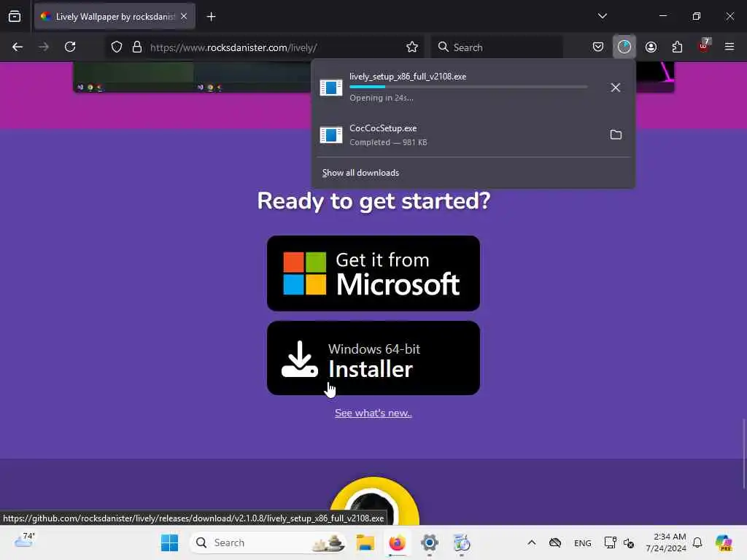Click the forward navigation arrow
Image resolution: width=747 pixels, height=560 pixels.
[x=44, y=47]
